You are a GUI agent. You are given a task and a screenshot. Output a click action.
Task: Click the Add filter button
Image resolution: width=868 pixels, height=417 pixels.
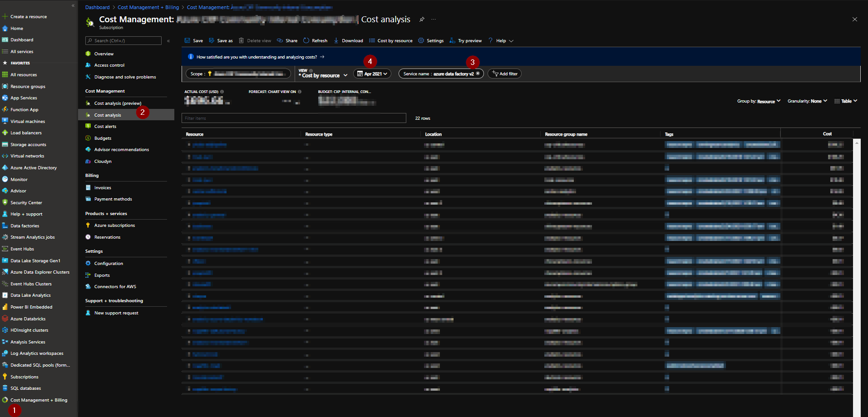(x=504, y=74)
